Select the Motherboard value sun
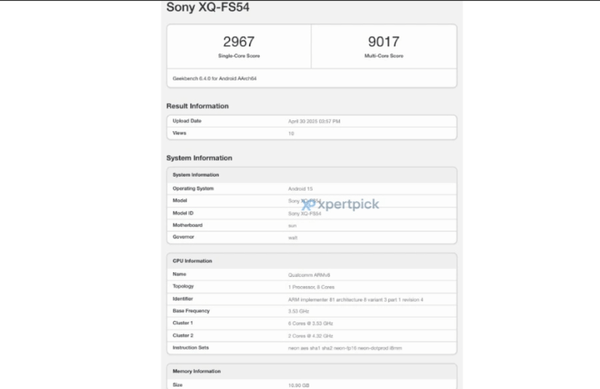 (292, 226)
